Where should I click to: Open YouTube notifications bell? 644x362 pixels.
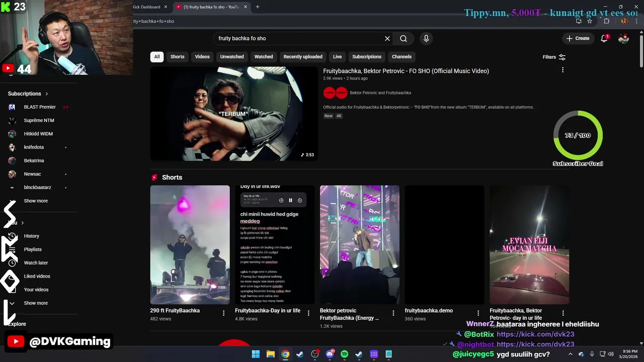[604, 38]
